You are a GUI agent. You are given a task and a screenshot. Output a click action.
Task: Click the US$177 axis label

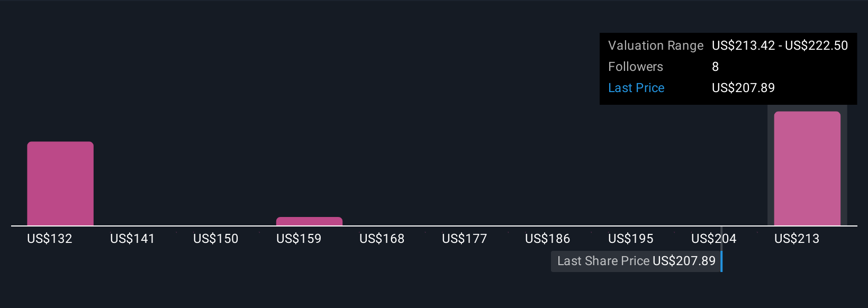tap(465, 239)
